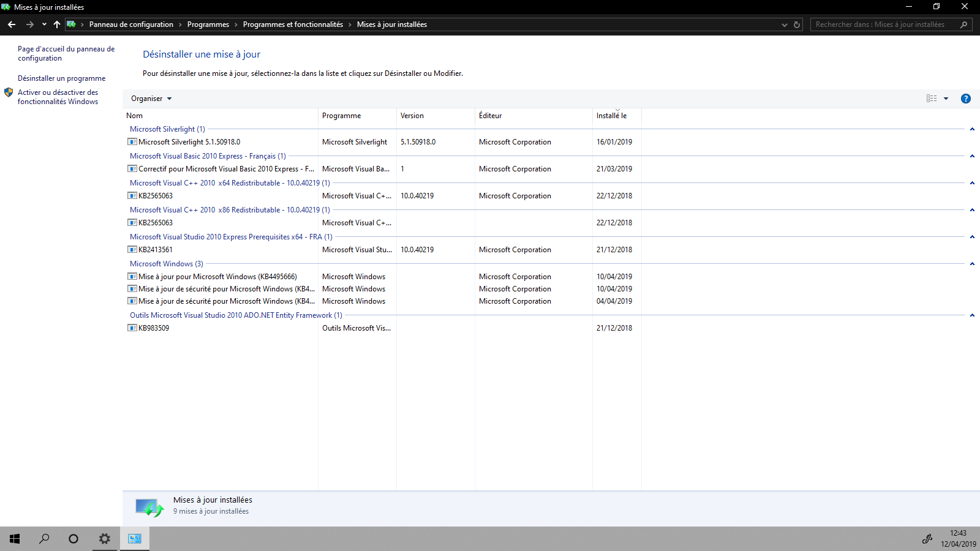Open 'Activer ou désactiver des fonctionnalités Windows'
The height and width of the screenshot is (551, 980).
click(x=58, y=97)
